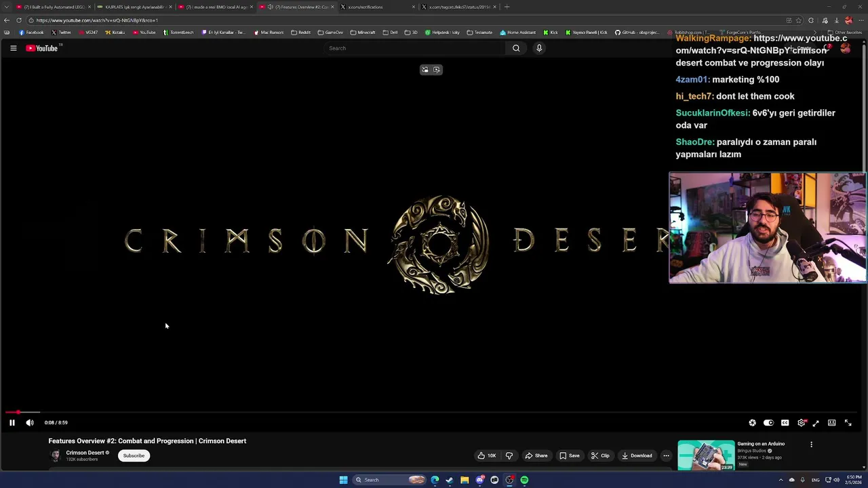Open the Gaming on an Arduino thumbnail

click(x=706, y=455)
